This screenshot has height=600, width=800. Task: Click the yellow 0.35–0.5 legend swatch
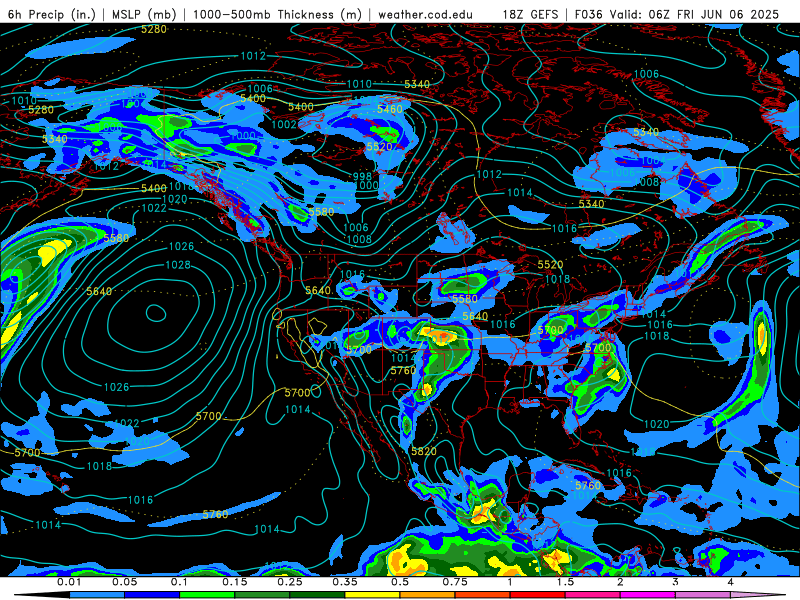pos(372,595)
